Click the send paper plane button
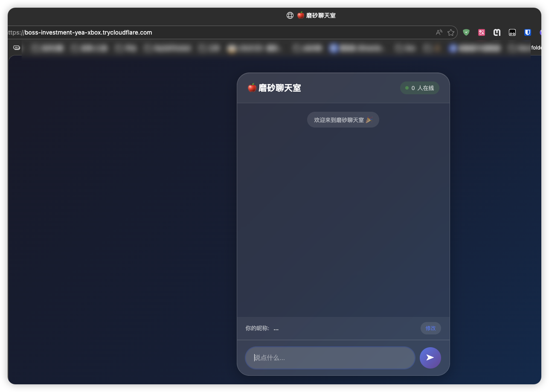549x392 pixels. pos(430,357)
